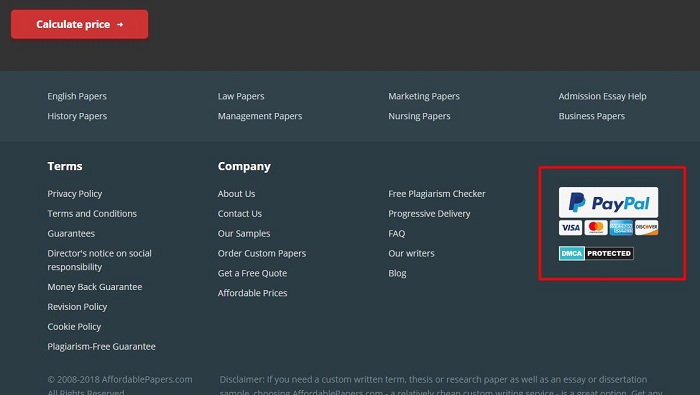View the Money Back Guarantee page
Viewport: 700px width, 395px height.
[95, 287]
